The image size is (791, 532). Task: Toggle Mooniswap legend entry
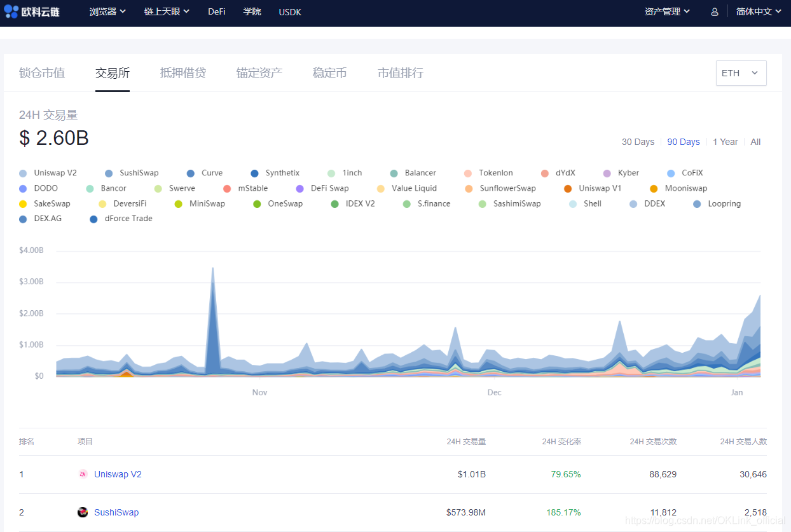coord(678,188)
